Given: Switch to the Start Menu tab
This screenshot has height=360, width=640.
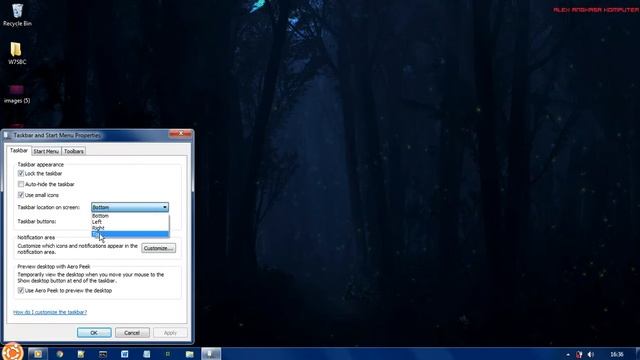Looking at the screenshot, I should (46, 151).
